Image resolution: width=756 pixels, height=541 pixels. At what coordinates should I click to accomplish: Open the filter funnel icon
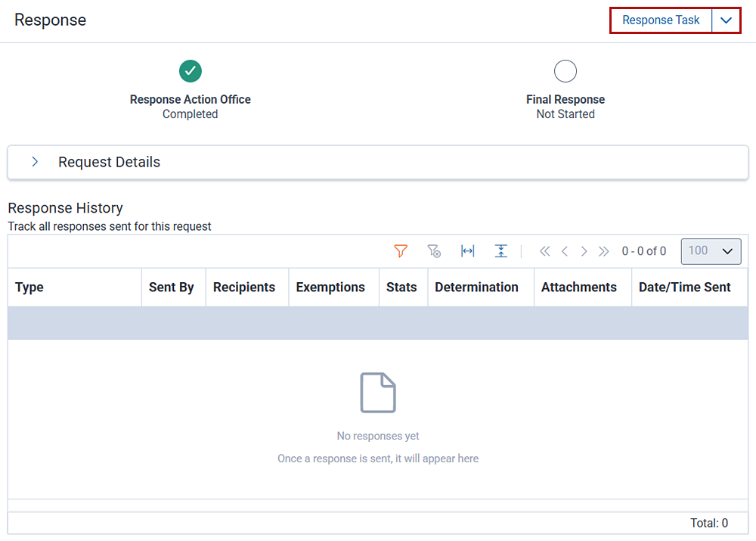(401, 251)
